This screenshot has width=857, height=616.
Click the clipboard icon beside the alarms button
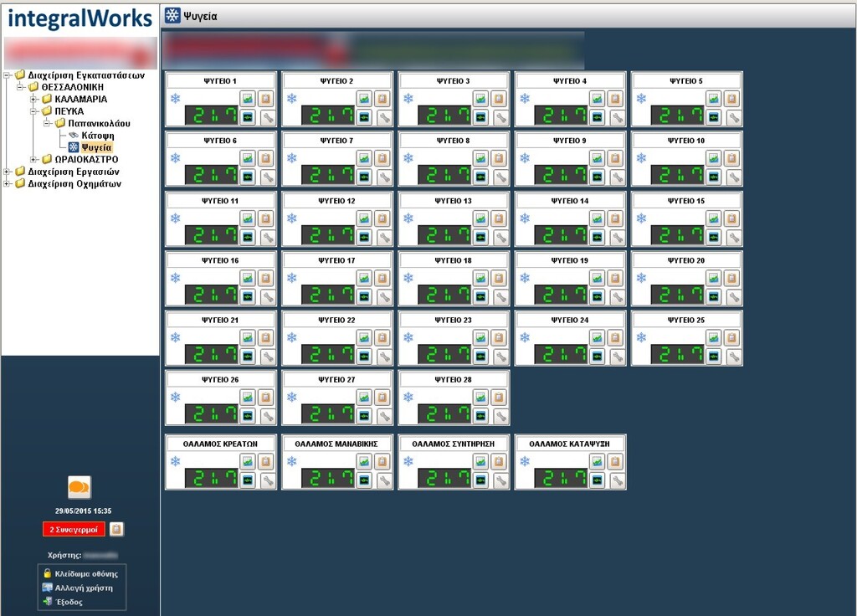click(117, 530)
